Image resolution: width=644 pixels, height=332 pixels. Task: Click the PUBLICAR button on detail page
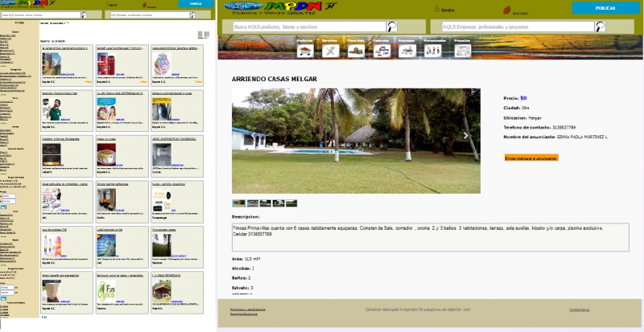605,8
